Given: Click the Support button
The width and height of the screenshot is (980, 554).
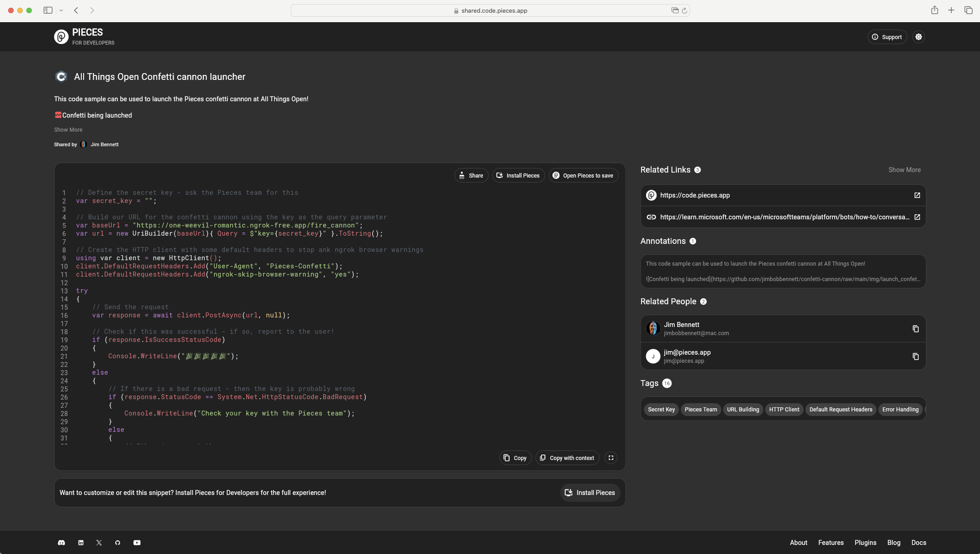Looking at the screenshot, I should (x=887, y=37).
